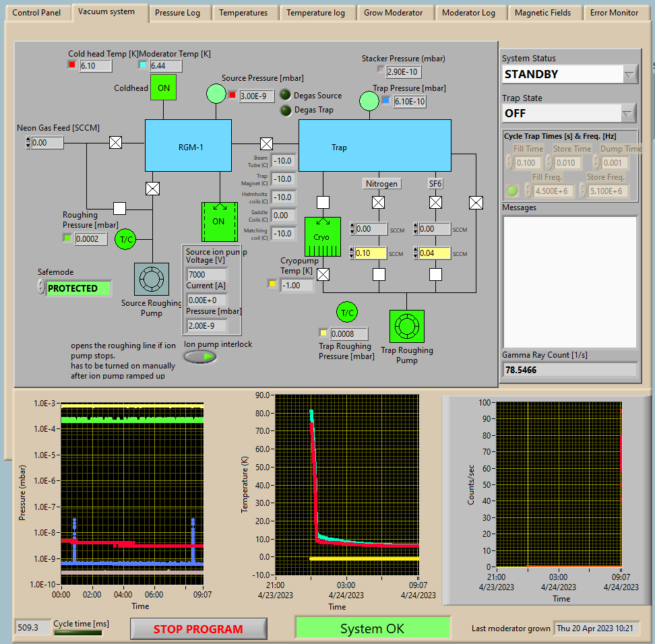Click the valve below the Nitrogen label
The image size is (655, 644).
[x=379, y=202]
